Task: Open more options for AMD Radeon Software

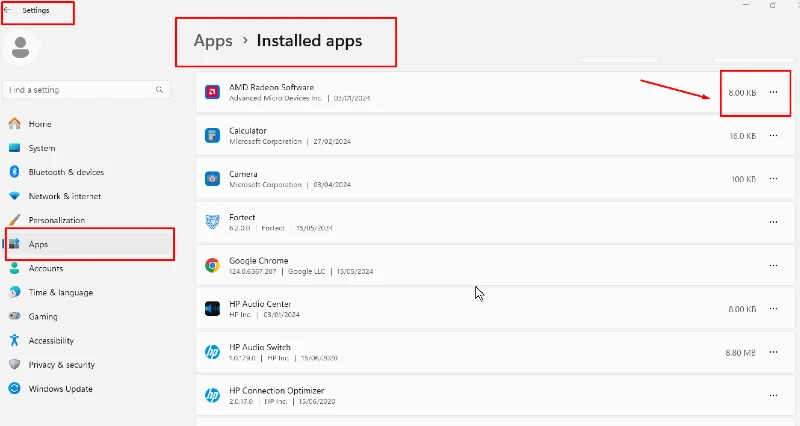Action: 773,92
